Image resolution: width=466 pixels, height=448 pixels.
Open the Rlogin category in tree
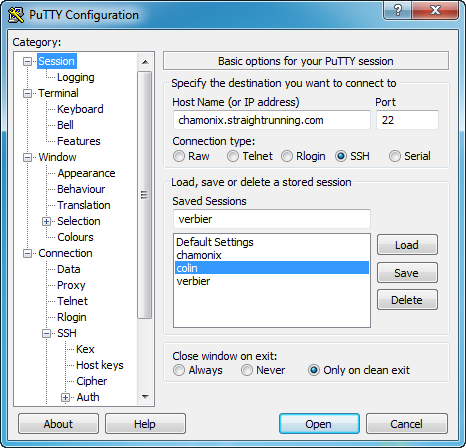[x=72, y=317]
